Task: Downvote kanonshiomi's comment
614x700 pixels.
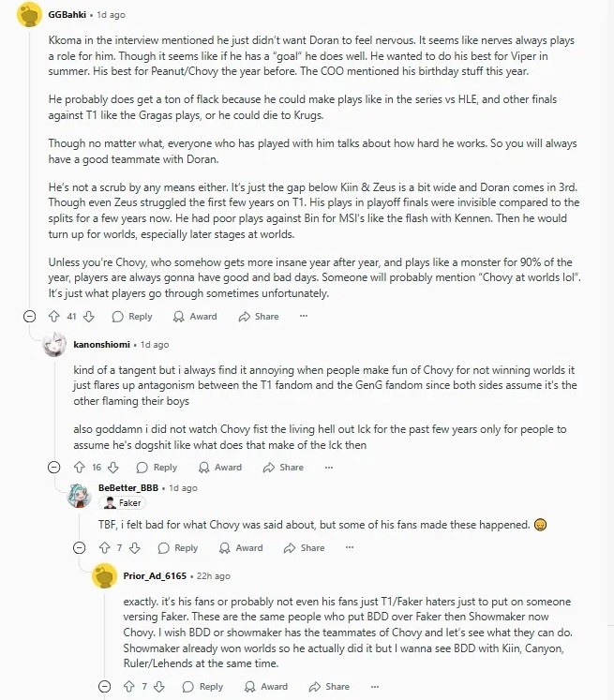Action: 113,468
